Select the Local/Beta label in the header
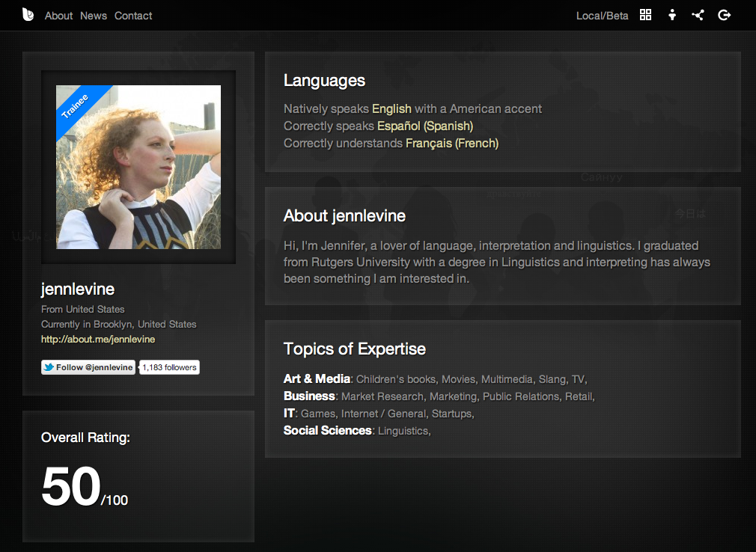The height and width of the screenshot is (552, 756). [x=602, y=15]
